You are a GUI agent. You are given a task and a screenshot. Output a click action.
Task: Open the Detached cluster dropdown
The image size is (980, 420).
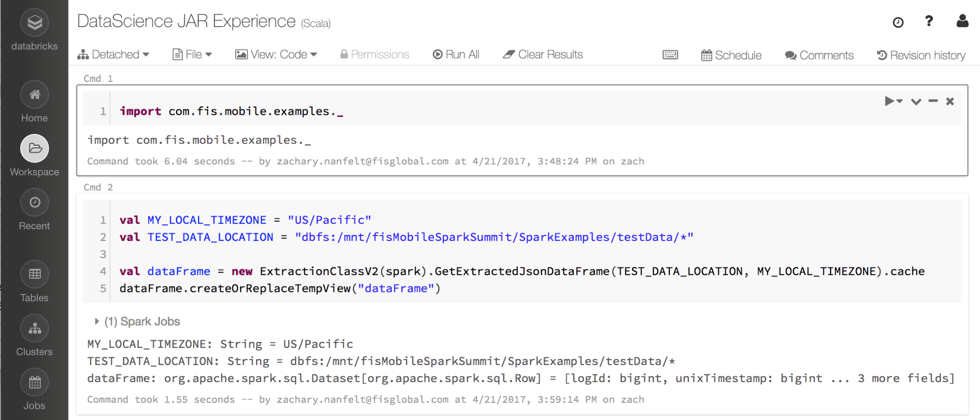113,54
